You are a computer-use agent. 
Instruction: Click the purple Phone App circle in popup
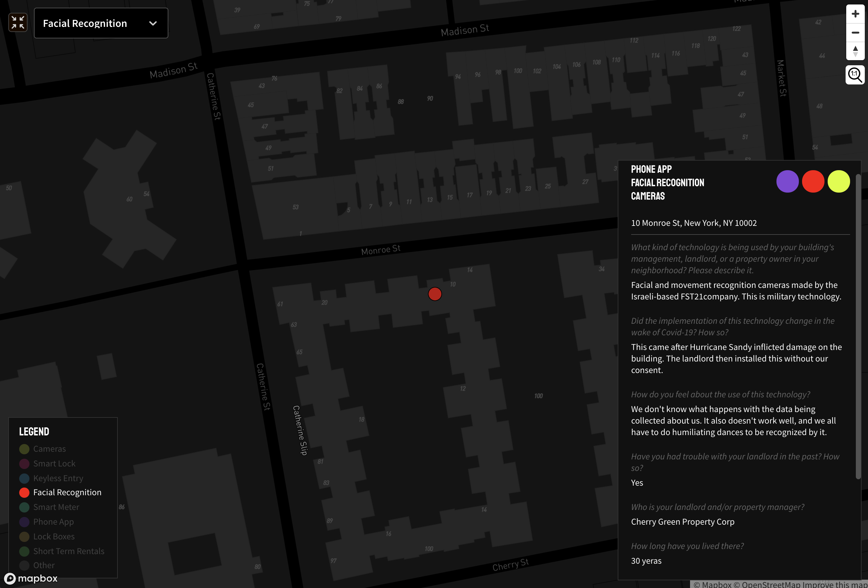787,181
